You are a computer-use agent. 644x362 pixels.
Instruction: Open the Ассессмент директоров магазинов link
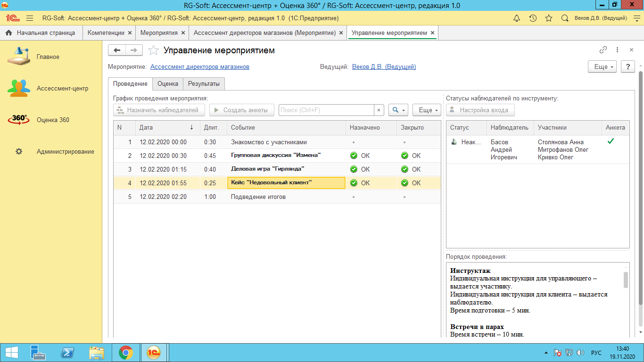click(200, 67)
